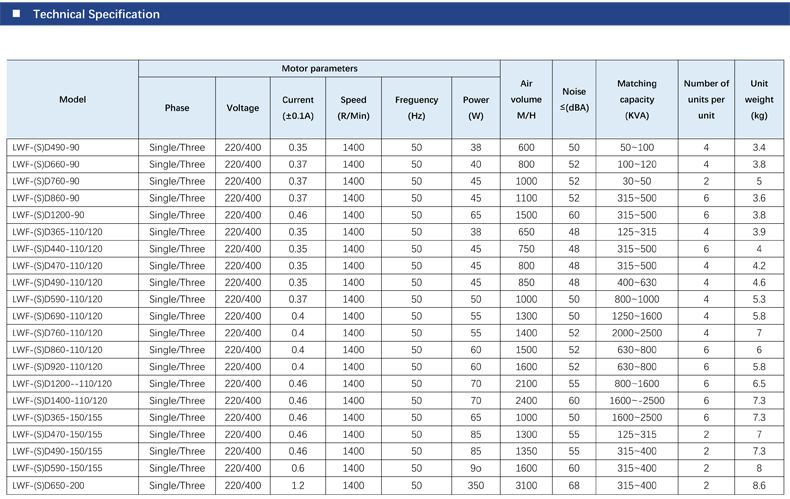
Task: Click the Noise ≤(dBA) column header
Action: tap(574, 99)
